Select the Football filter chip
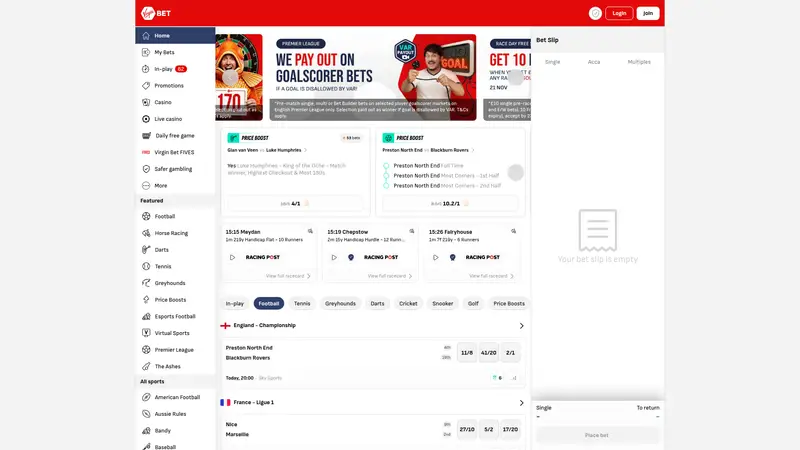Viewport: 800px width, 450px height. pyautogui.click(x=269, y=304)
